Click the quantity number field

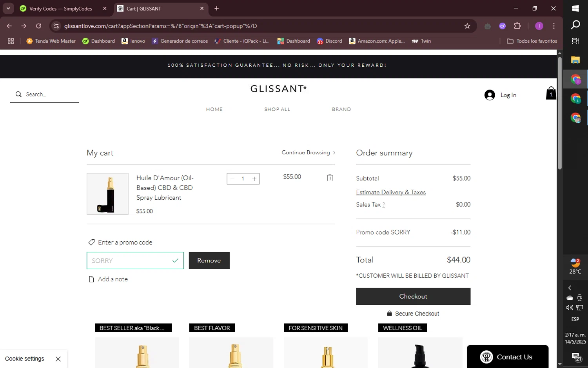tap(243, 179)
